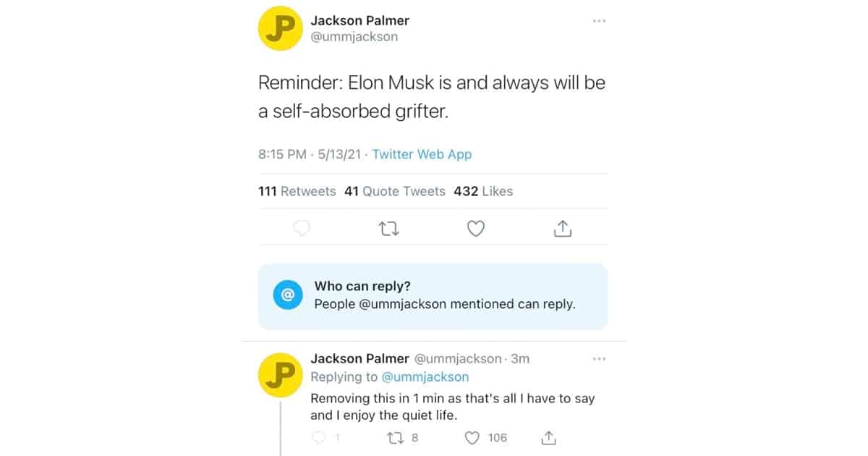Screen dimensions: 868x456
Task: Open the Jackson Palmer profile name at top
Action: 359,20
